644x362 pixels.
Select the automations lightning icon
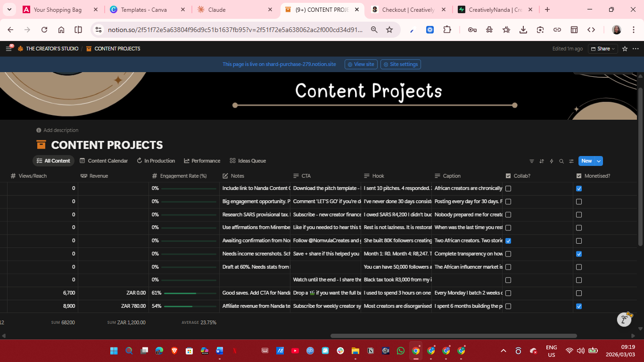[x=552, y=161]
